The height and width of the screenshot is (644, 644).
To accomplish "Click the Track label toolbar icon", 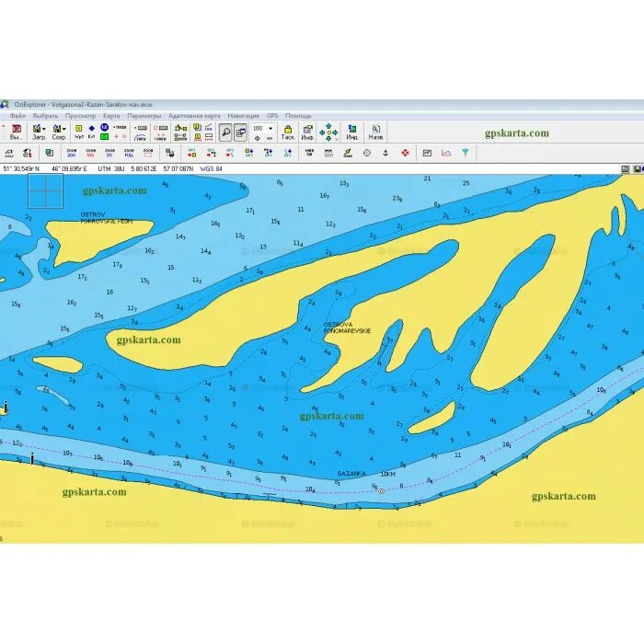I will [120, 128].
